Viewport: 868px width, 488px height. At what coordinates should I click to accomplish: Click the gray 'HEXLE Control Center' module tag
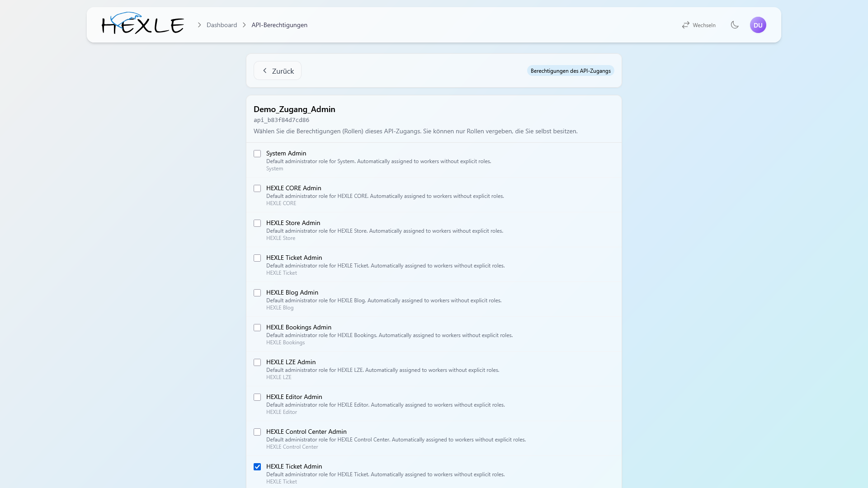(x=292, y=447)
